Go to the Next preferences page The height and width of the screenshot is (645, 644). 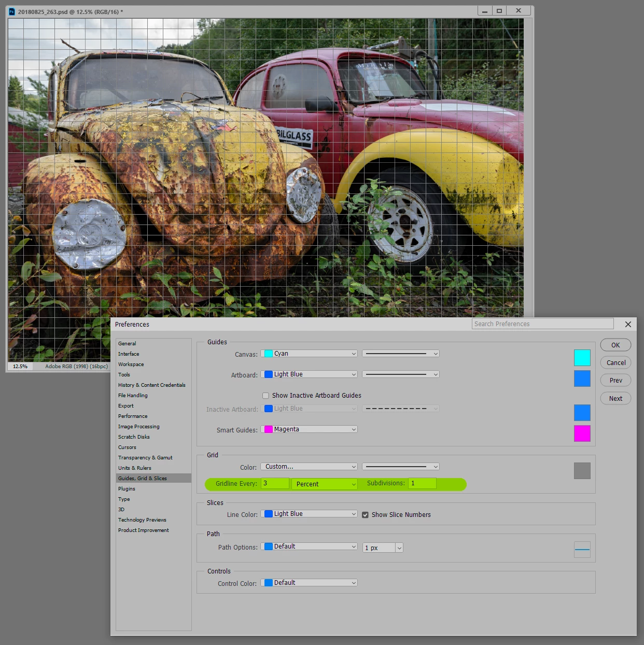click(615, 398)
